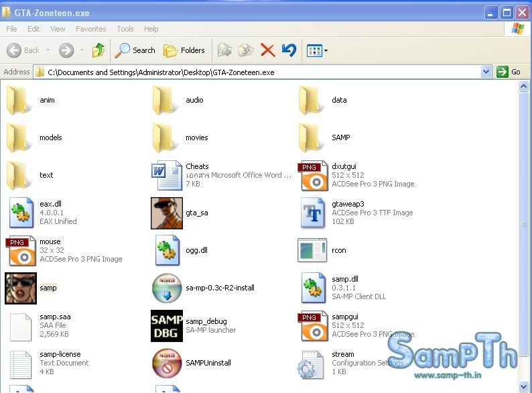Click the 'ogg.dll' file name
Image resolution: width=532 pixels, height=393 pixels.
(x=196, y=250)
